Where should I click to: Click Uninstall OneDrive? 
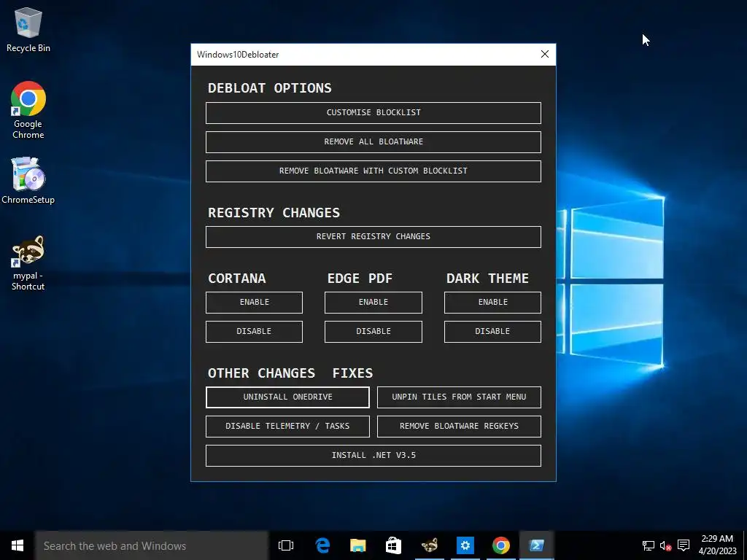[287, 397]
